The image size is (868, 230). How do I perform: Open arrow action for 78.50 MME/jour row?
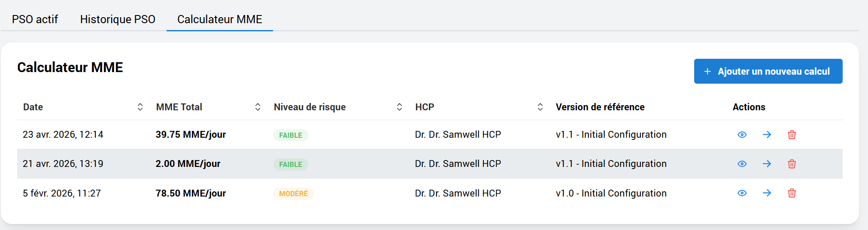coord(767,193)
